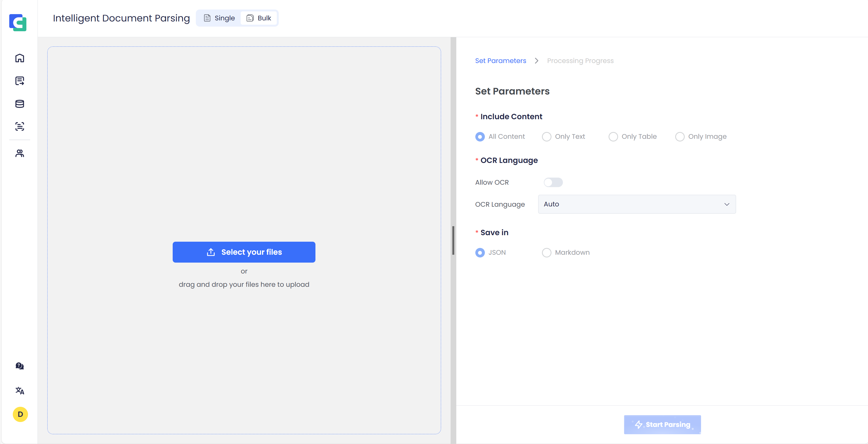
Task: Expand the OCR Language Auto dropdown
Action: pos(637,204)
